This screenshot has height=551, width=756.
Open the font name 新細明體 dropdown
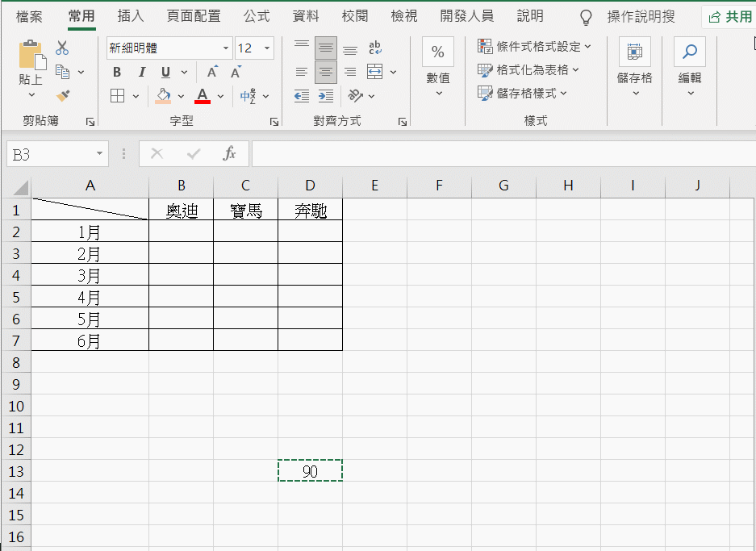(226, 48)
